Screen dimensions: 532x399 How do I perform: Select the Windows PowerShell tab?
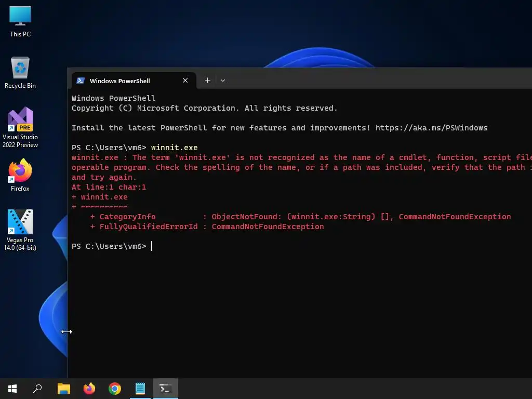pyautogui.click(x=134, y=81)
